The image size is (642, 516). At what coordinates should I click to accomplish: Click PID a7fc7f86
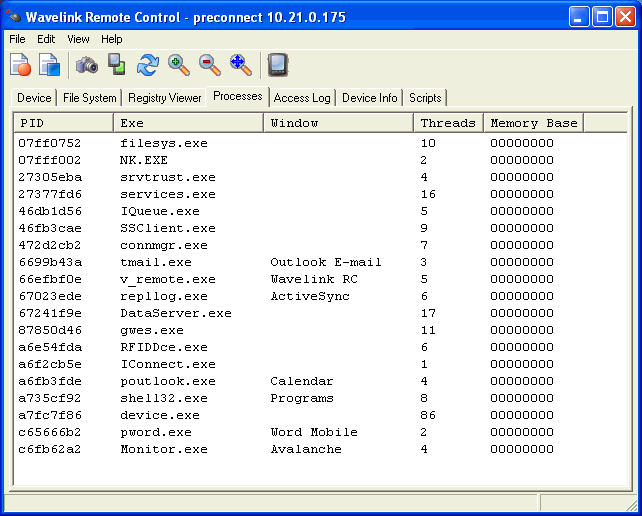50,415
